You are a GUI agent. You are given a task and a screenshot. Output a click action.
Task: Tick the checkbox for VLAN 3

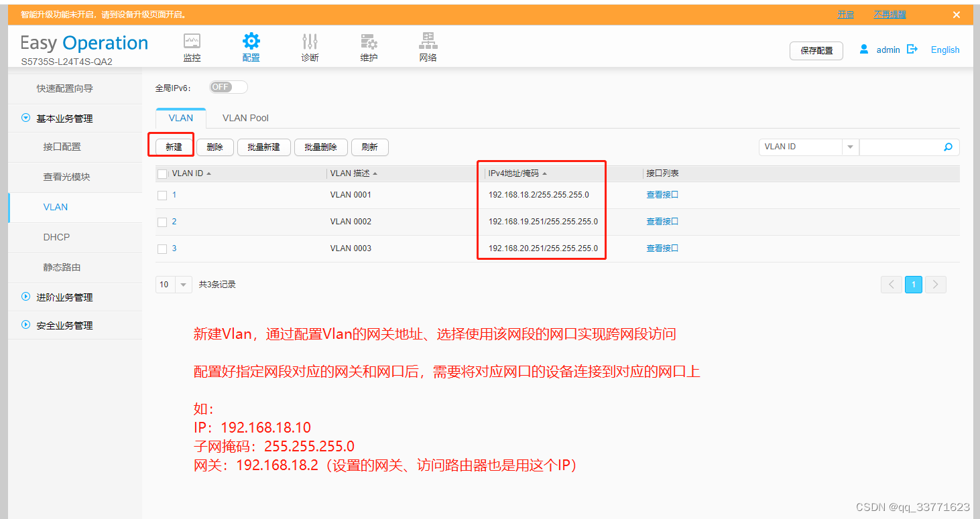coord(162,249)
